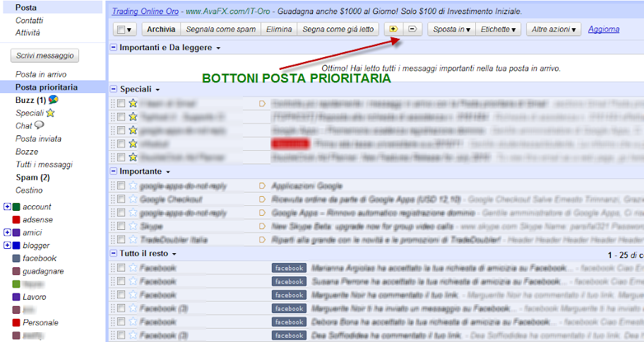Collapse the Importanti e Da leggere section
Image resolution: width=644 pixels, height=342 pixels.
pos(114,47)
